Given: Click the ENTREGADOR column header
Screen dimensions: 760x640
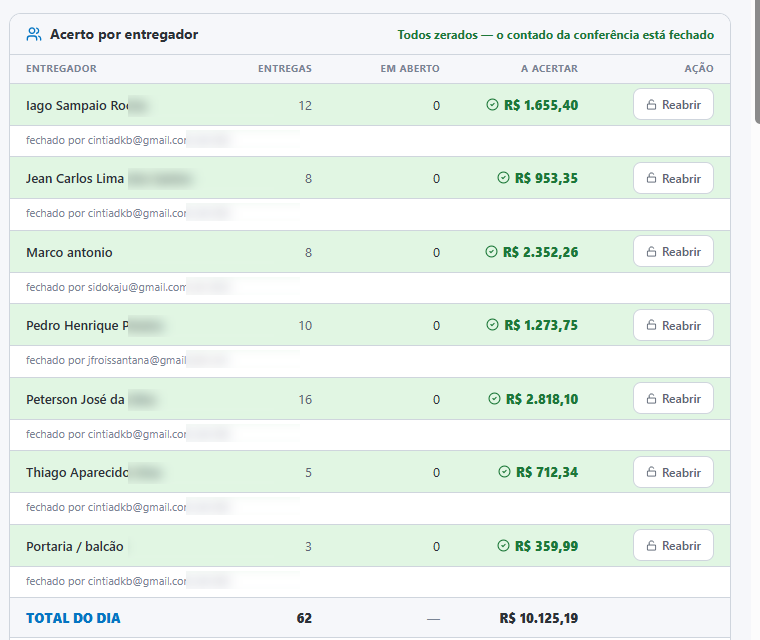Looking at the screenshot, I should tap(62, 68).
